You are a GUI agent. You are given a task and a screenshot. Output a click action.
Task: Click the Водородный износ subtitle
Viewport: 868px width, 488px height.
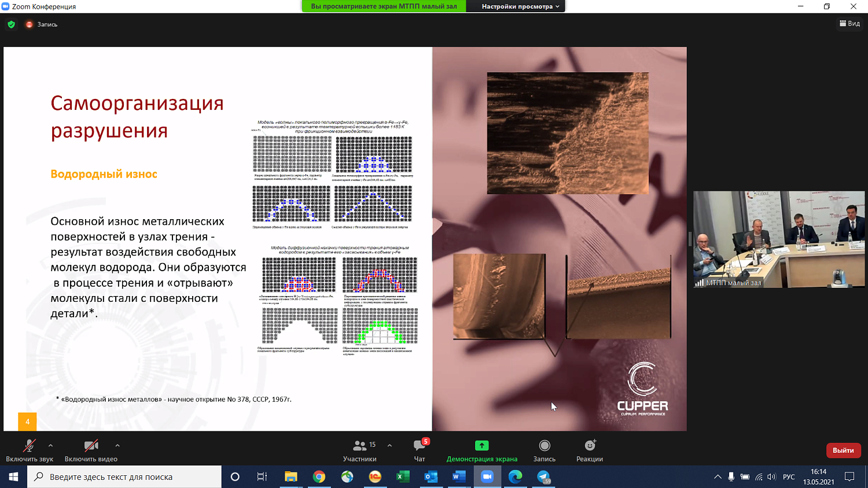[x=104, y=174]
